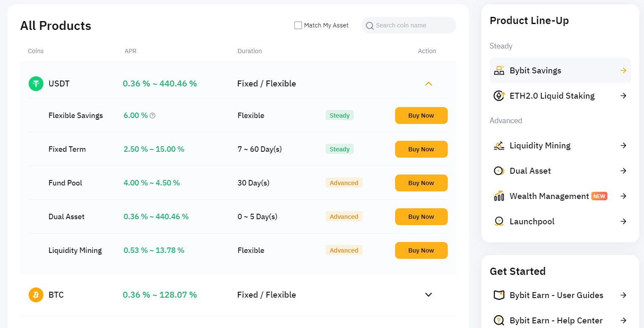Click the Dual Asset icon in sidebar
Screen dimensions: 644x328
499,171
